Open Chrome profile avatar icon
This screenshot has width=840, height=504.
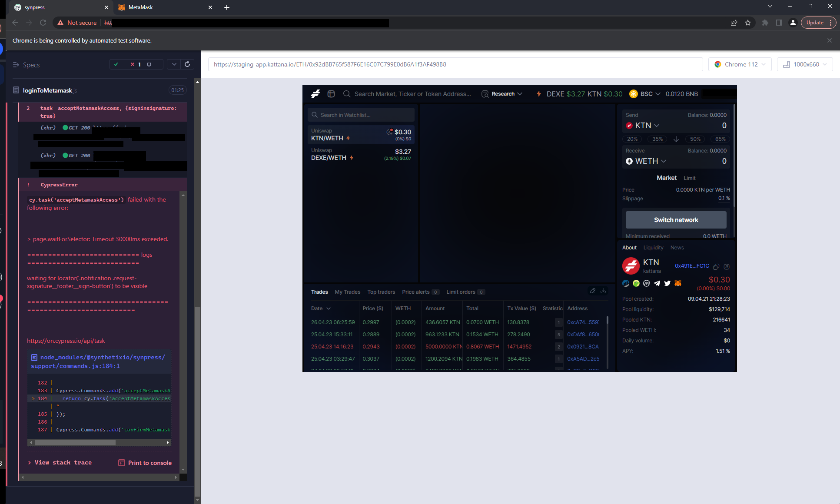(793, 23)
